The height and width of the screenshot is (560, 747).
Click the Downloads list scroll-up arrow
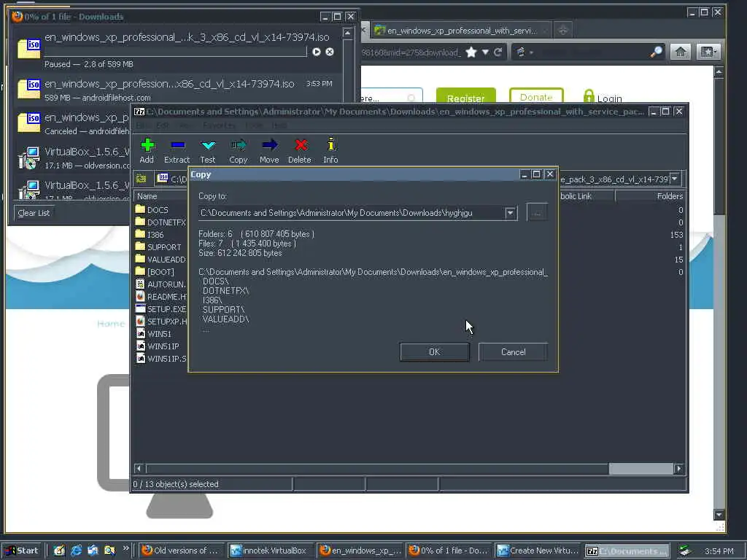point(348,33)
